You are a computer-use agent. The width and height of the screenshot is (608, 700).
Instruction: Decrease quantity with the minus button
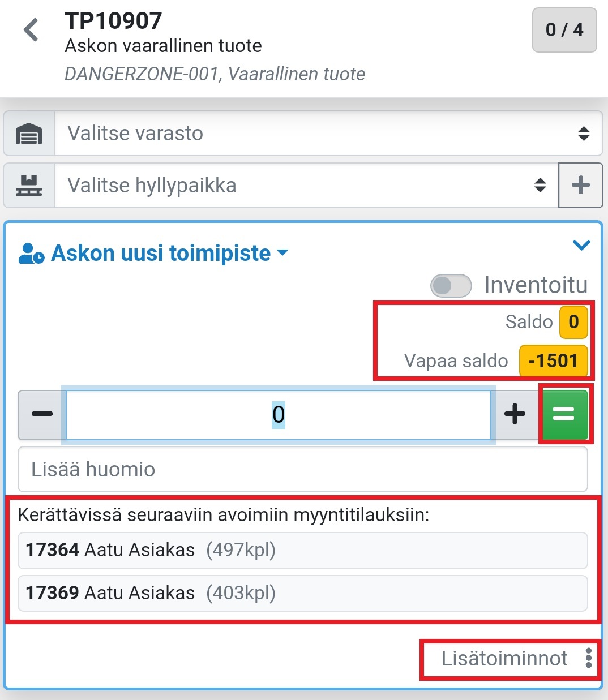tap(42, 414)
